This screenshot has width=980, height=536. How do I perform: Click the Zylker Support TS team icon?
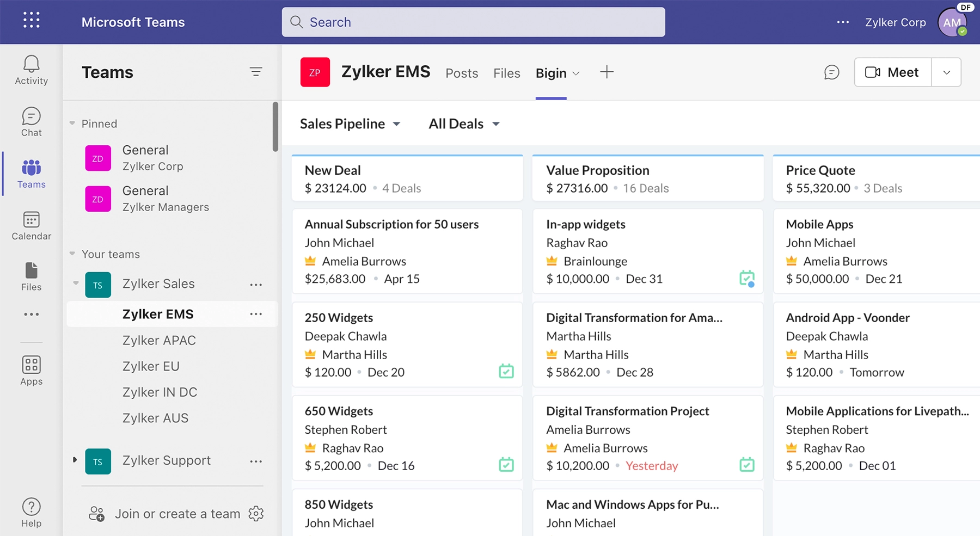click(x=98, y=461)
